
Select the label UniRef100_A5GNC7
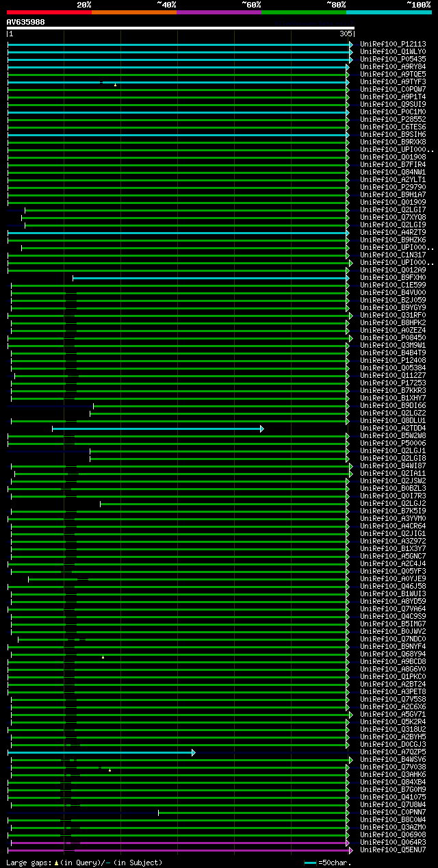tap(393, 556)
